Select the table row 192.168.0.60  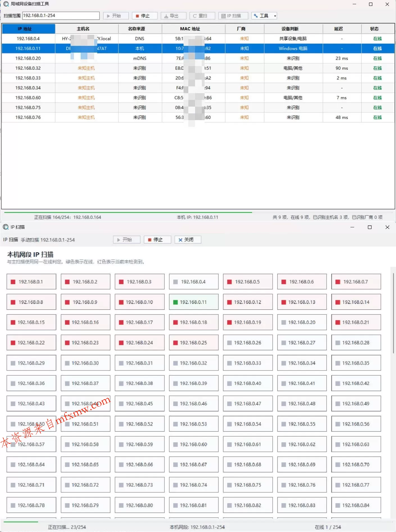click(198, 98)
